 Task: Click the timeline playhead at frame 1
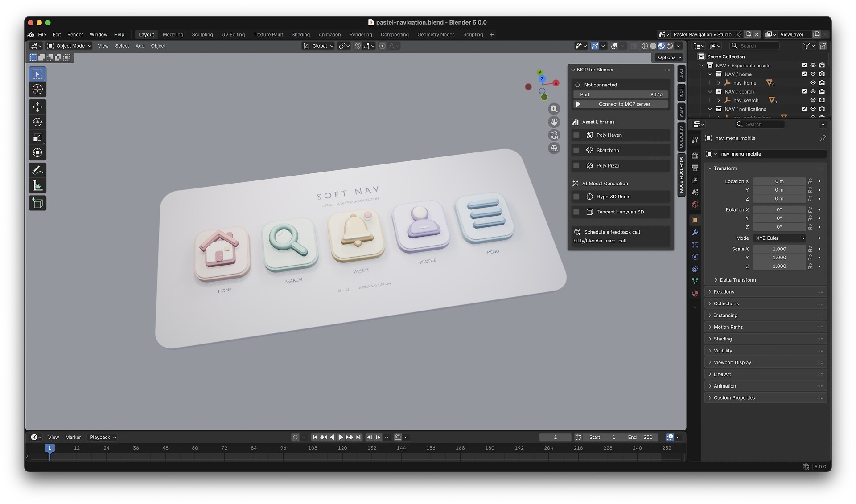49,448
